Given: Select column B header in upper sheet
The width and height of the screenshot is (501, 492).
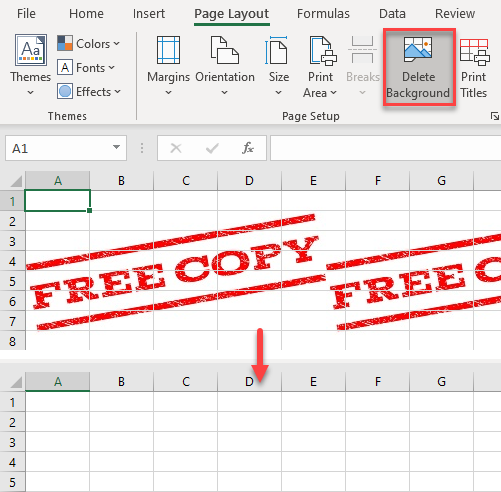Looking at the screenshot, I should [121, 181].
